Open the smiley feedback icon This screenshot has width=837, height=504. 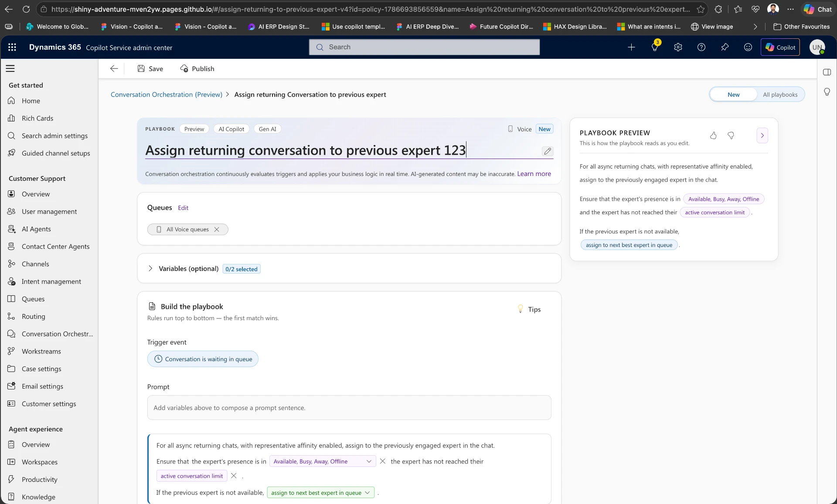point(748,47)
